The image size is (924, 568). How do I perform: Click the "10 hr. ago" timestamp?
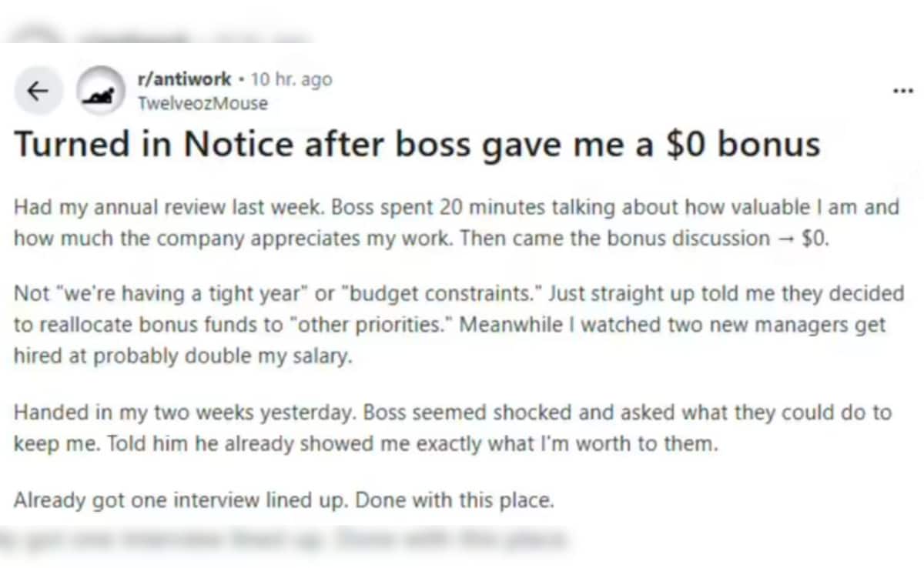(292, 79)
